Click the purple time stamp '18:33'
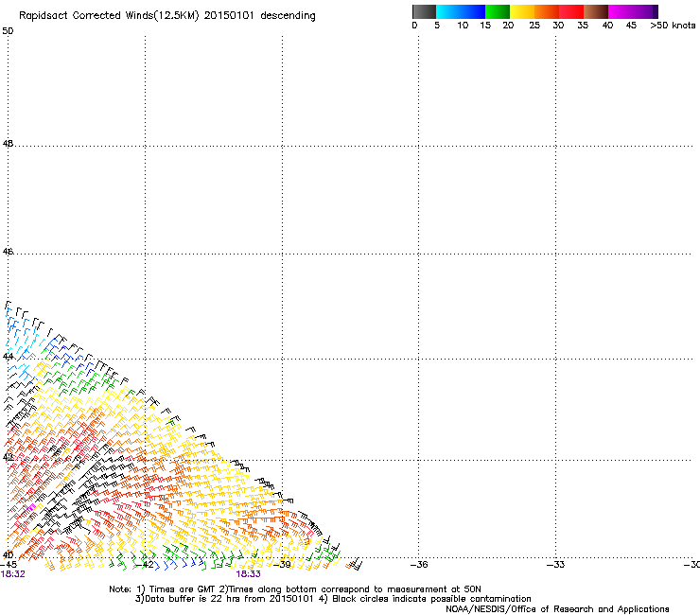Screen dimensions: 700x615 pos(248,574)
